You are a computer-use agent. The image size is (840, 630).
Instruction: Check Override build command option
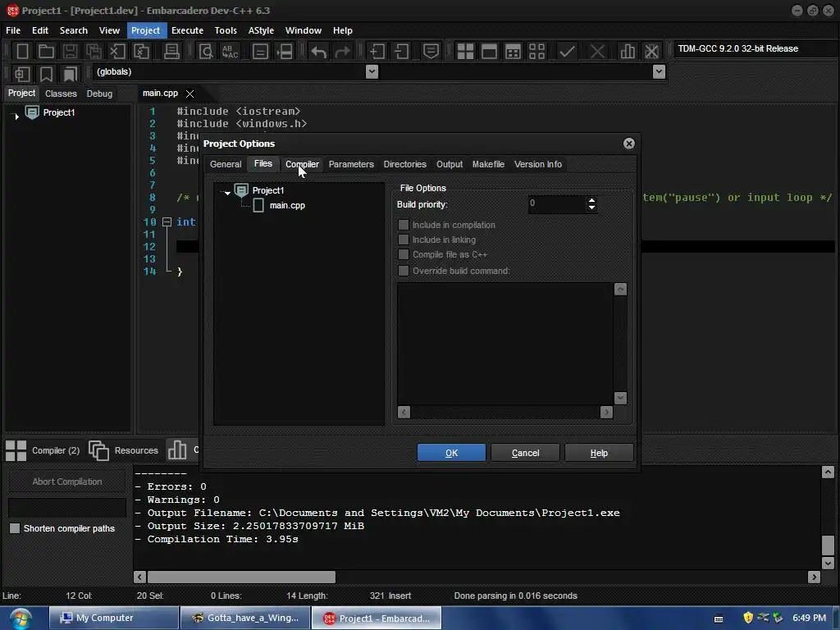[x=404, y=271]
